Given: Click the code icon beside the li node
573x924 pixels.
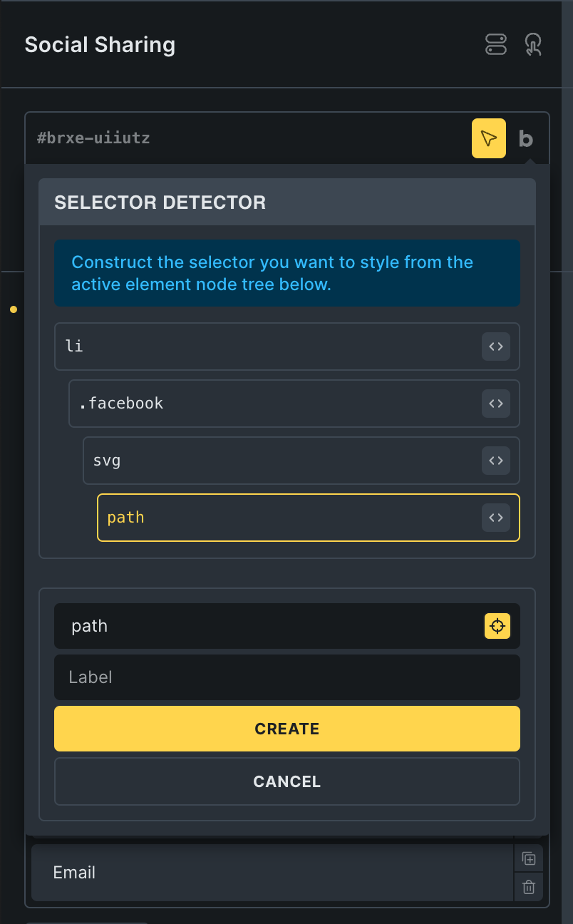Looking at the screenshot, I should click(495, 346).
